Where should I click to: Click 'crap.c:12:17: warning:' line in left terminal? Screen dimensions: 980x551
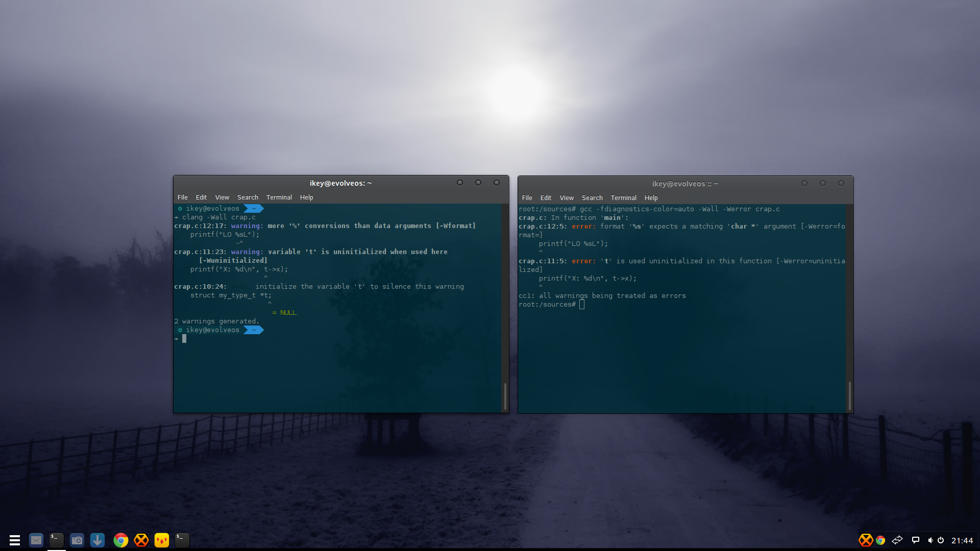click(x=325, y=226)
